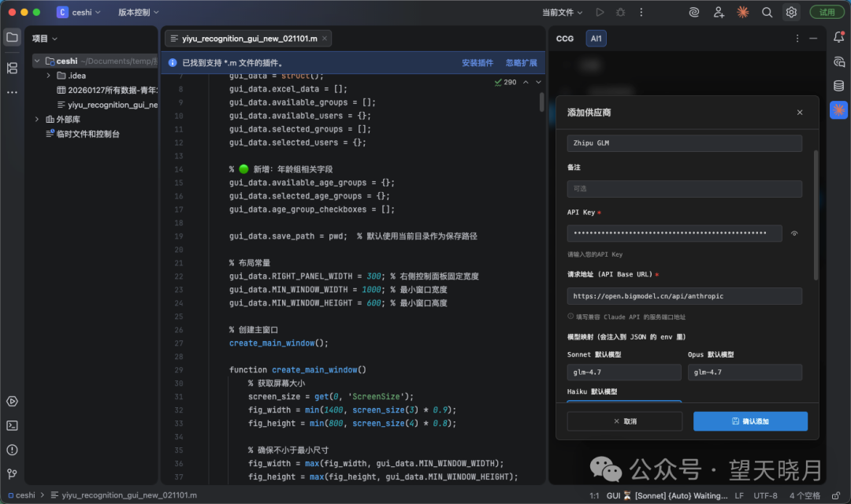Open the Database tool window

(x=838, y=86)
